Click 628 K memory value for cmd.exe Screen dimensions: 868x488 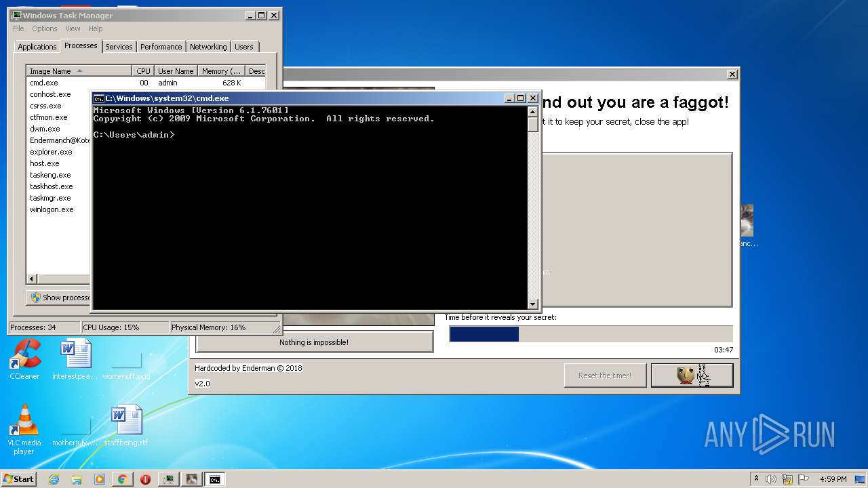point(231,83)
